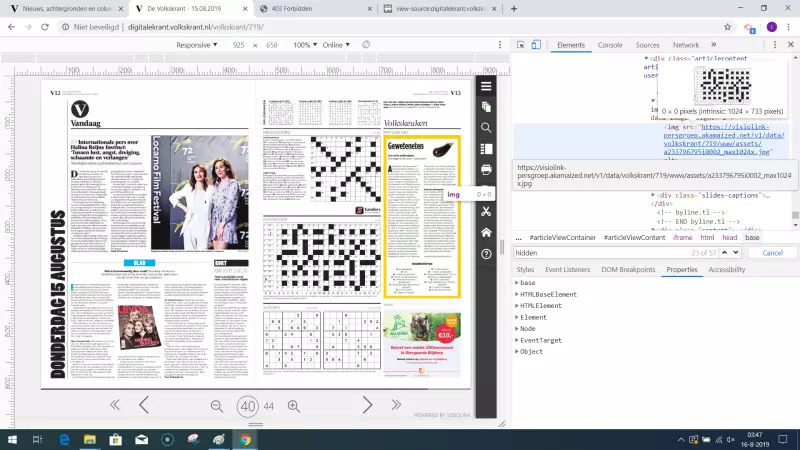This screenshot has height=450, width=800.
Task: Jump to the last page arrow
Action: (x=396, y=405)
